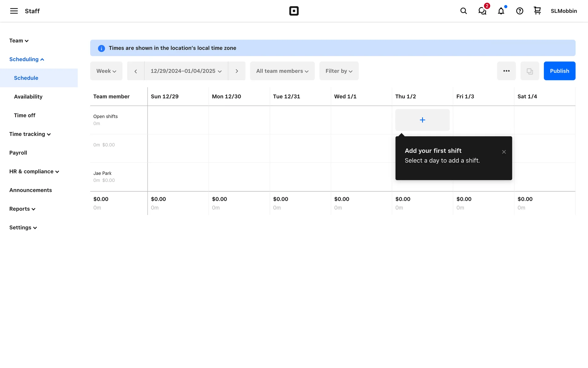Open the shopping cart icon
Viewport: 588px width, 368px height.
537,11
